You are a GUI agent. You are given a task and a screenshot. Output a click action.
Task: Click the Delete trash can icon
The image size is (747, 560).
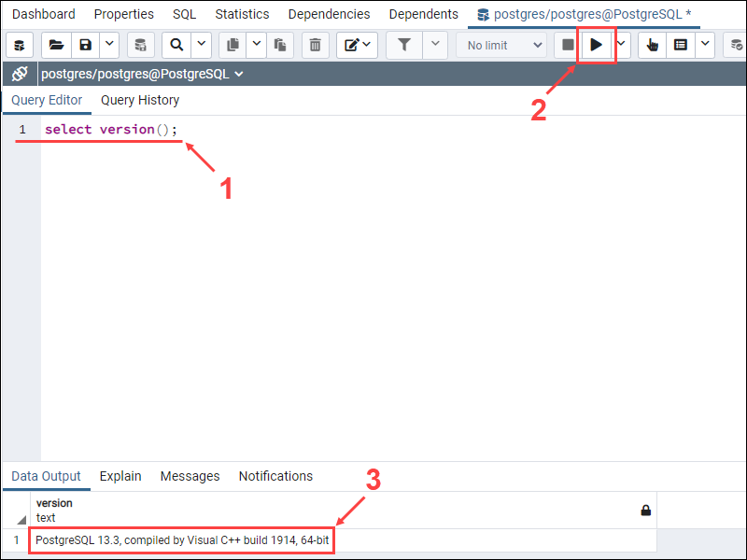pos(315,45)
